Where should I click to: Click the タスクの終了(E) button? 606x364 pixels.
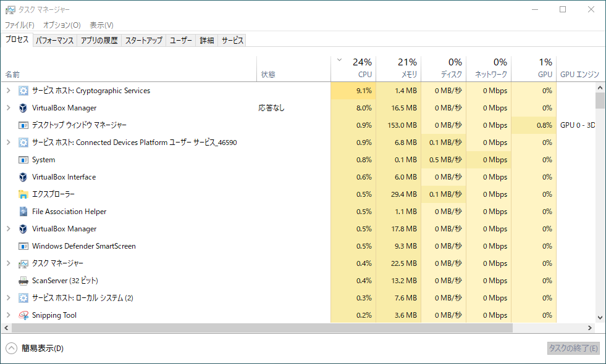pos(573,348)
